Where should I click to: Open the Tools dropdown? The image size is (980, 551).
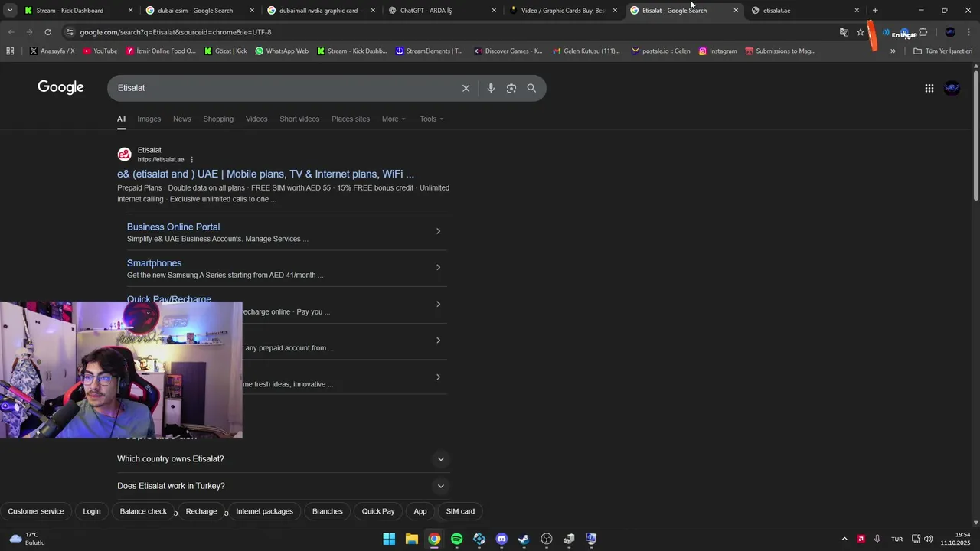[432, 119]
